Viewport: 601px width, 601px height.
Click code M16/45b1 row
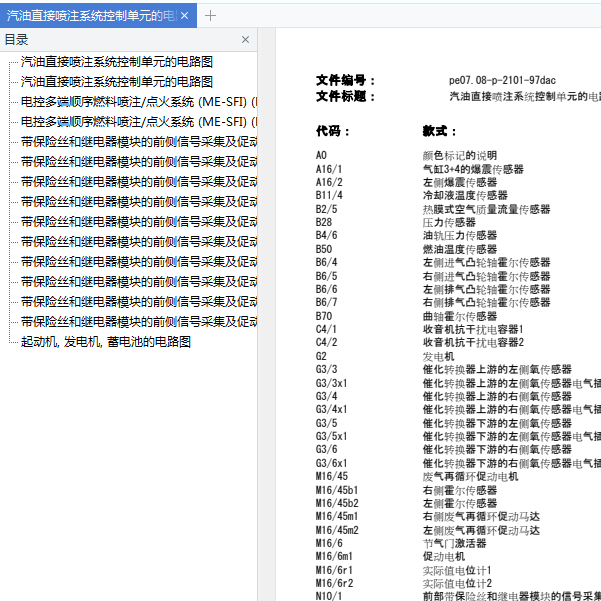pyautogui.click(x=337, y=490)
